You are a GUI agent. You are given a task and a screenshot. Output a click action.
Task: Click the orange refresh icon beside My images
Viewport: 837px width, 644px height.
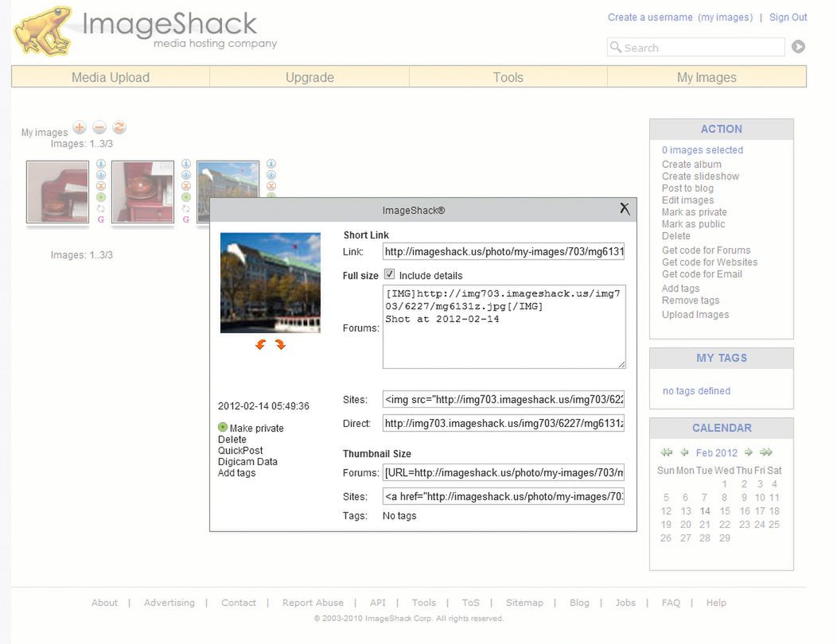119,127
